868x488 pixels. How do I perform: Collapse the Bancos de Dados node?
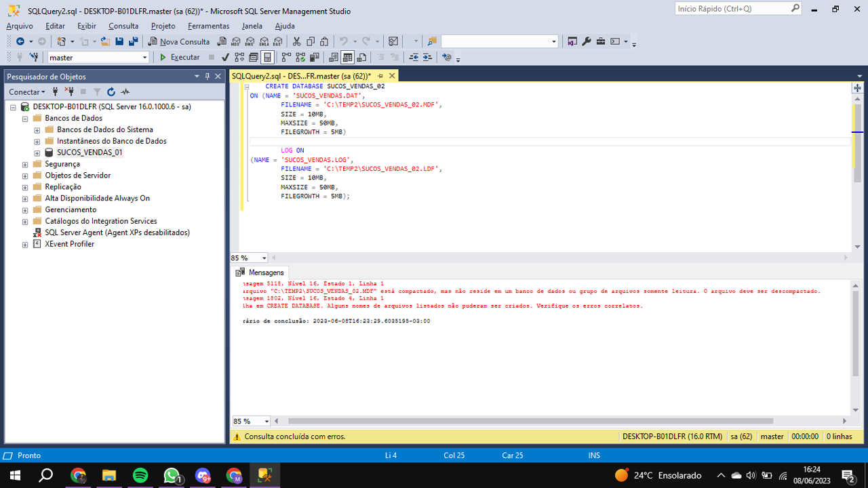[25, 119]
